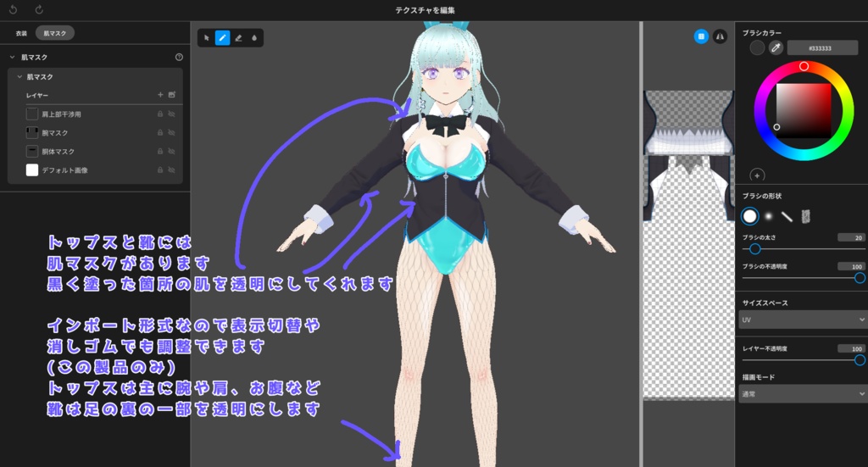The image size is (868, 467).
Task: Click the layer opacity value 100 field
Action: pyautogui.click(x=851, y=348)
